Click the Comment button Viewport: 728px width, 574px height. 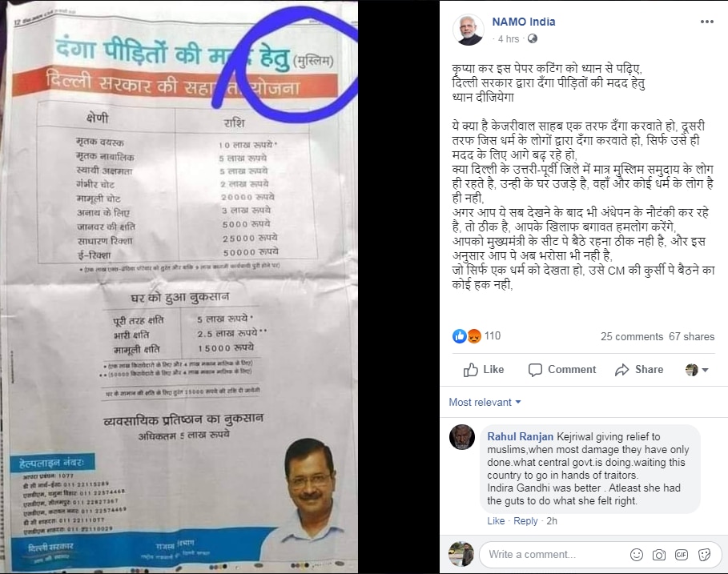pos(561,370)
